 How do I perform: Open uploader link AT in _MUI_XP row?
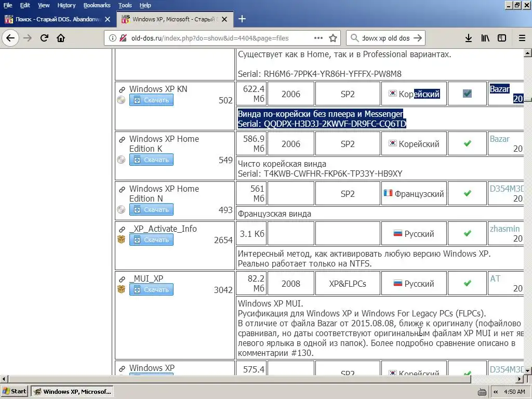click(495, 278)
